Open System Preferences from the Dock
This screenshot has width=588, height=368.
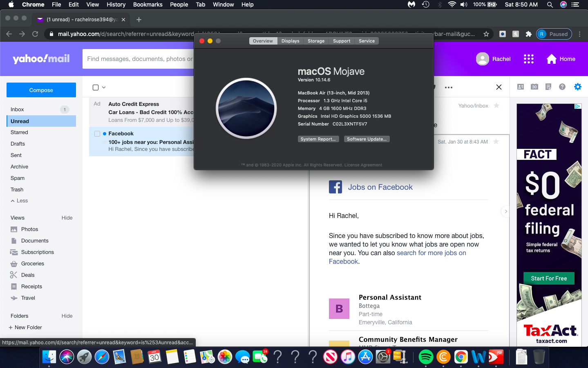(x=383, y=357)
